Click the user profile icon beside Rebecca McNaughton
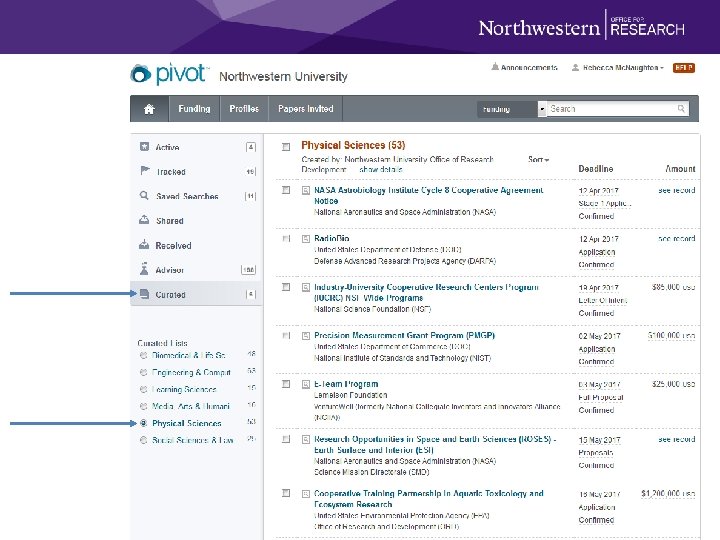Screen dimensions: 720x540 tap(575, 68)
